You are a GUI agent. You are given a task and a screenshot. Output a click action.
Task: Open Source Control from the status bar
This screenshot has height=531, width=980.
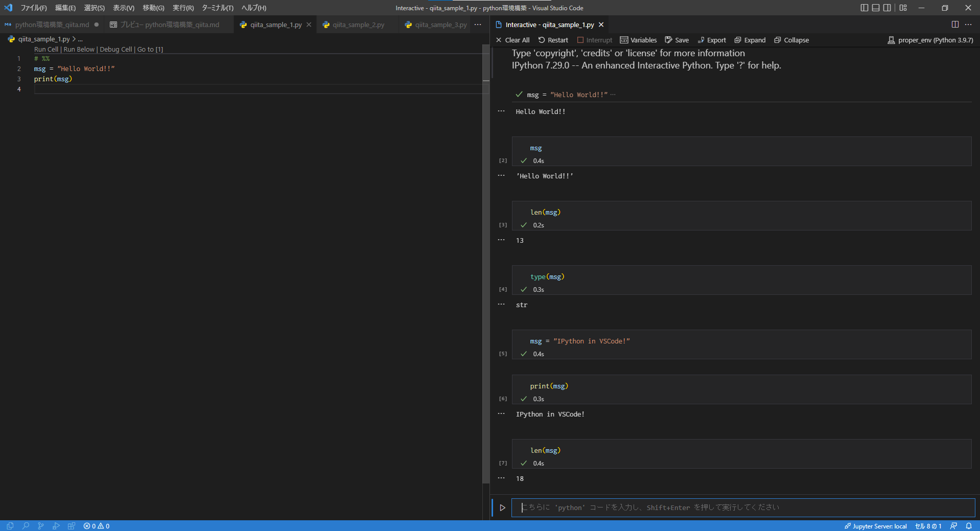coord(41,526)
